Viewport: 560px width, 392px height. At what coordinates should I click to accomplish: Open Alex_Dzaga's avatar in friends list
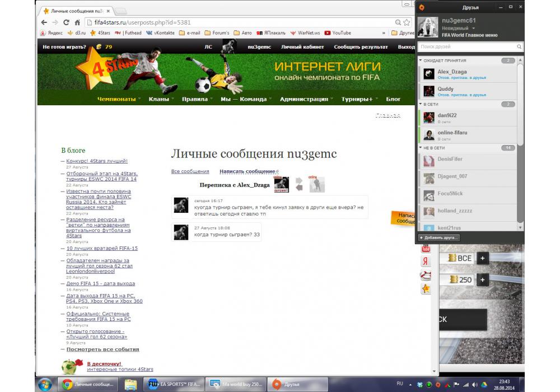(x=429, y=74)
